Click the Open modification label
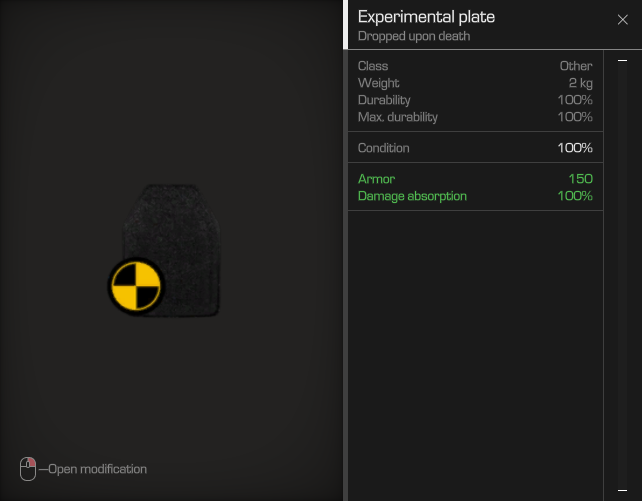This screenshot has width=642, height=501. coord(98,469)
